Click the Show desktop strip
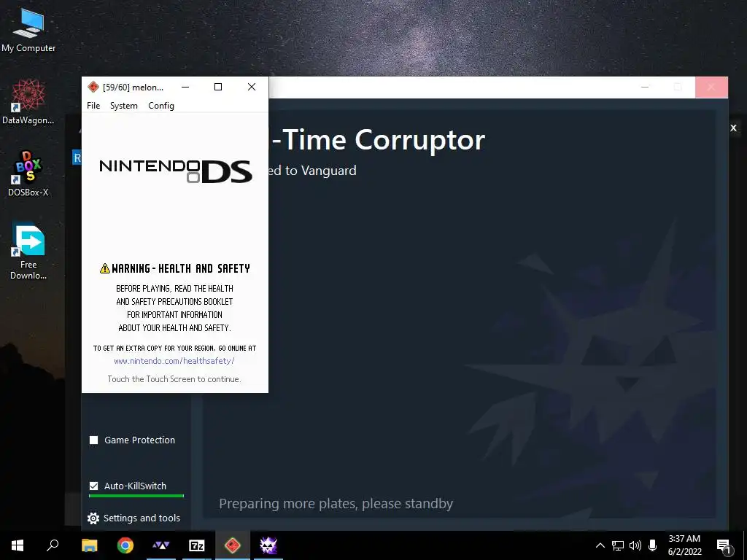 [x=745, y=545]
